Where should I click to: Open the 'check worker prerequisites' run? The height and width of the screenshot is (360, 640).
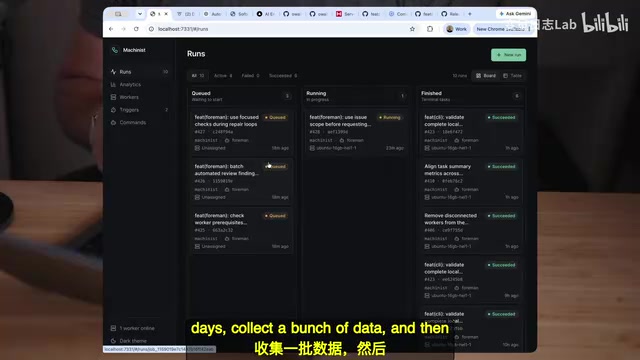tap(242, 231)
